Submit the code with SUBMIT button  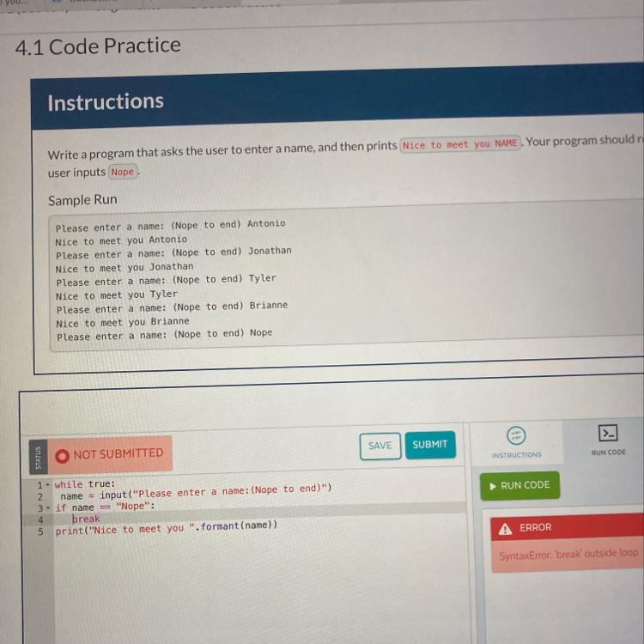[x=430, y=445]
